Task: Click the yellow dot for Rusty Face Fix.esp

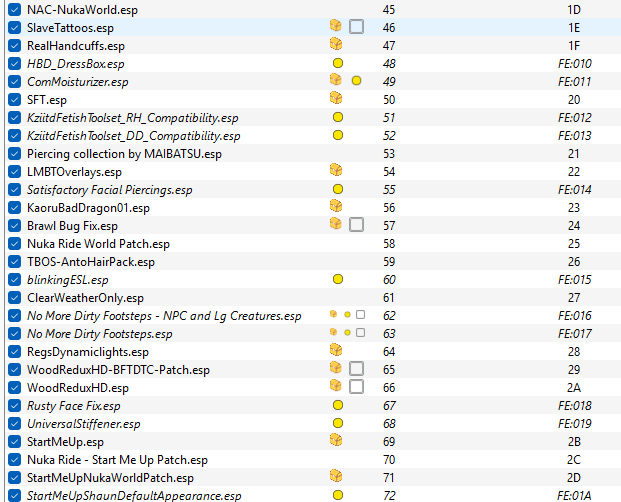Action: 338,405
